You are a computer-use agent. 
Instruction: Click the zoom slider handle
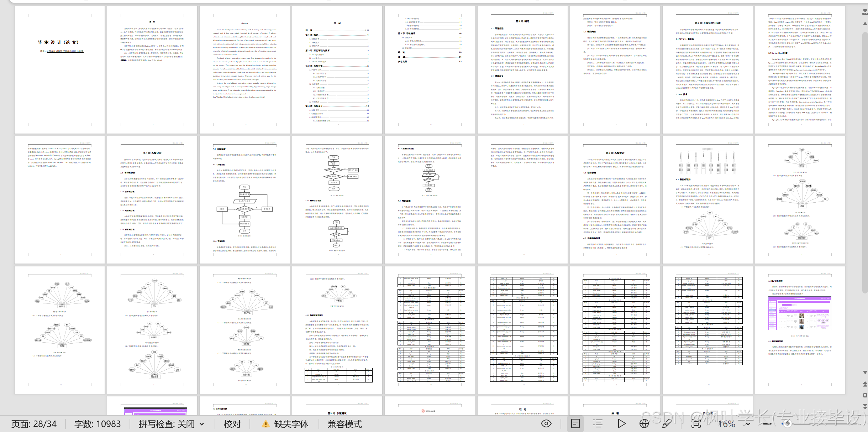point(788,424)
